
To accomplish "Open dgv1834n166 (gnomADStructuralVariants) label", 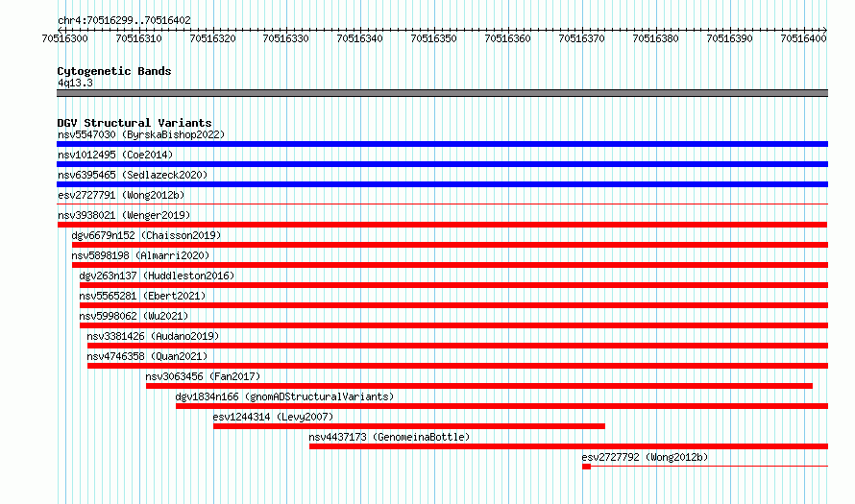I will [284, 396].
